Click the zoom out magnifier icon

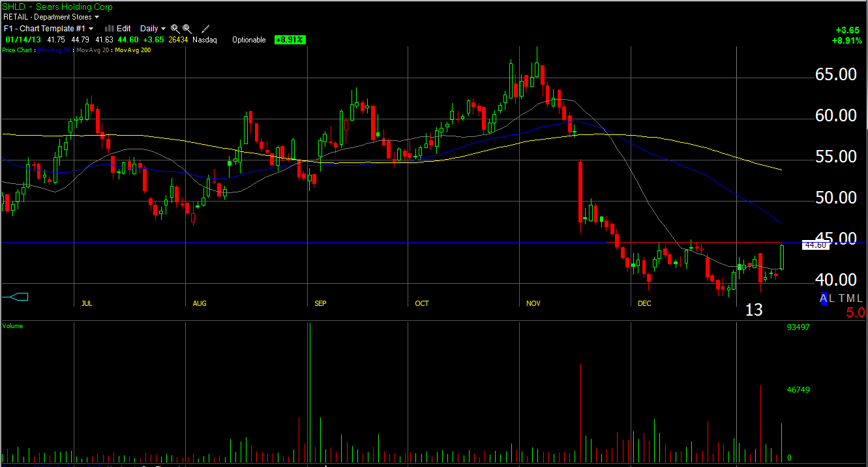[x=187, y=29]
